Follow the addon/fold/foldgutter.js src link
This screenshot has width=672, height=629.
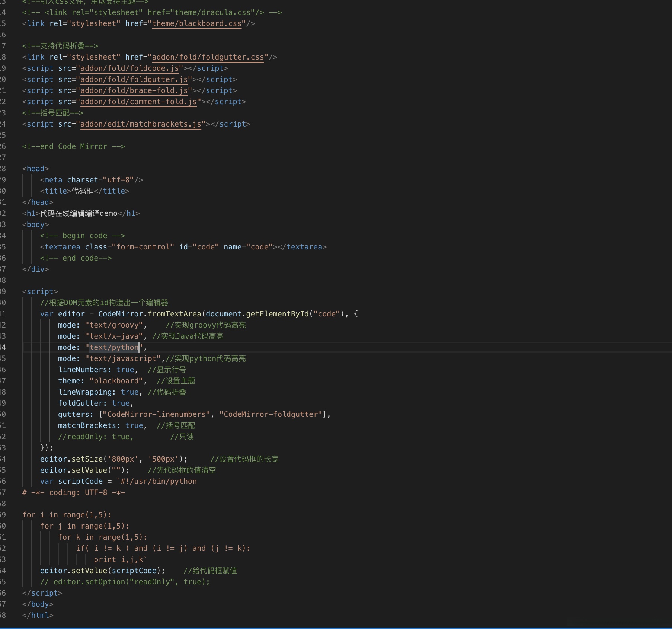click(134, 79)
